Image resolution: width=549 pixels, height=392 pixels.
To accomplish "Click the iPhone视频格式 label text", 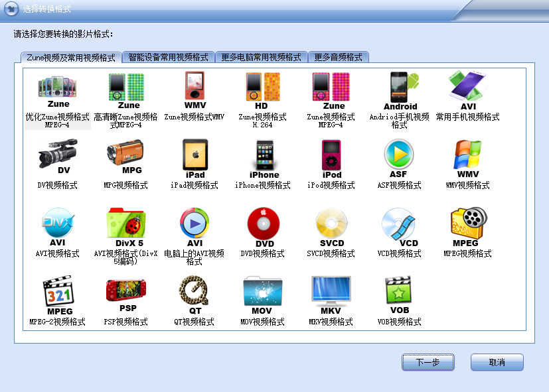I will coord(263,185).
